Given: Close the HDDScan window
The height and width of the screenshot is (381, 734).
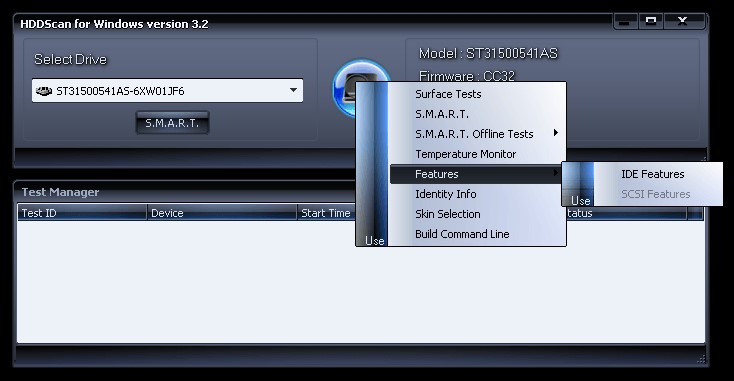Looking at the screenshot, I should pos(683,21).
